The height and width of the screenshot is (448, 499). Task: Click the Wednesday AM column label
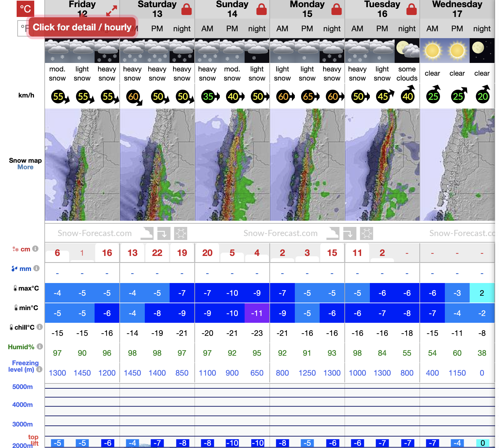pyautogui.click(x=432, y=29)
